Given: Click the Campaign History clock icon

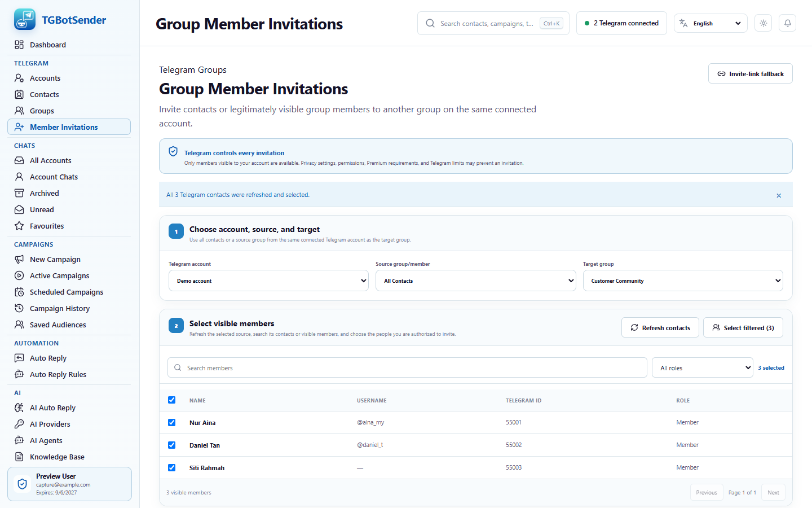Looking at the screenshot, I should click(19, 308).
